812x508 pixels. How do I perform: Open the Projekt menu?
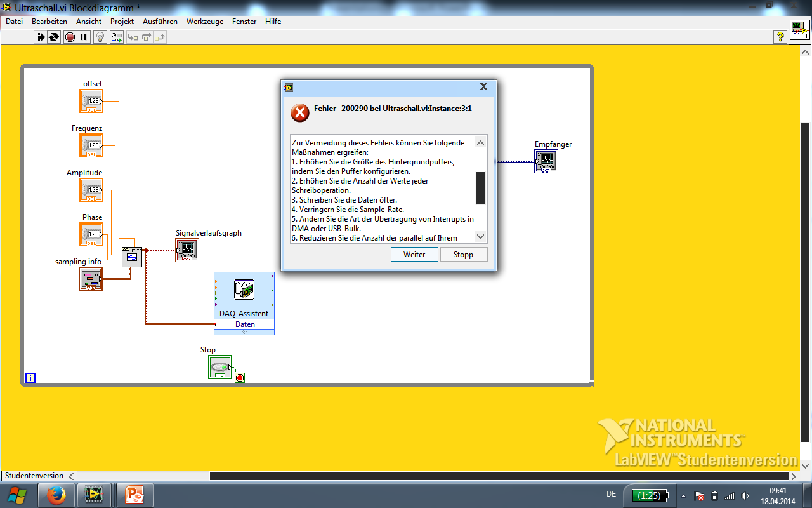click(122, 22)
